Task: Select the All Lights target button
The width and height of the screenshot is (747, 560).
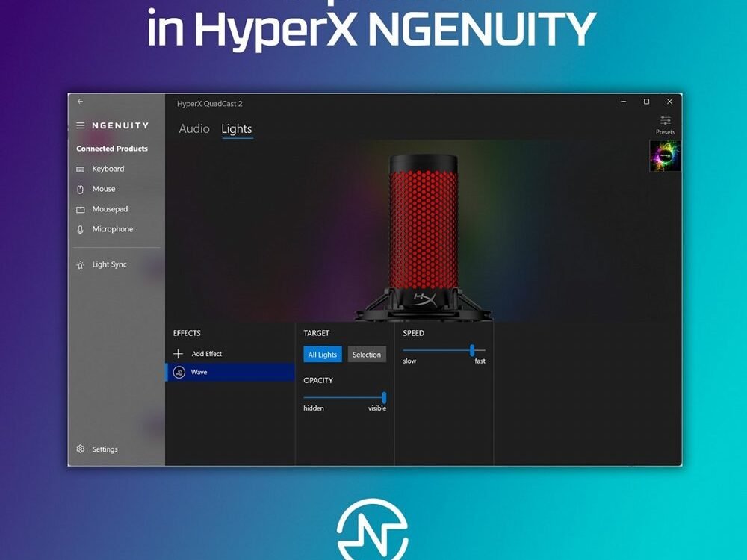Action: pos(323,355)
